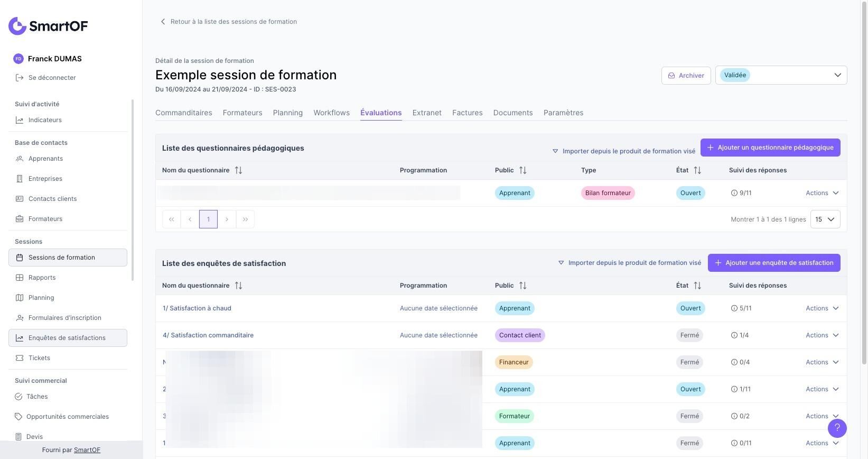Open Rapports in the sidebar
The width and height of the screenshot is (868, 459).
(68, 278)
